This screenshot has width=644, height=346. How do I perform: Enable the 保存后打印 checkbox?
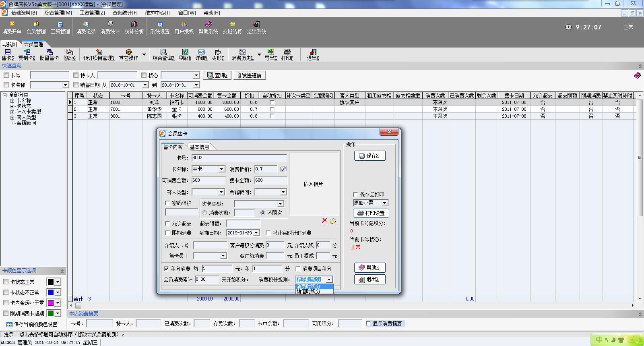[x=355, y=195]
